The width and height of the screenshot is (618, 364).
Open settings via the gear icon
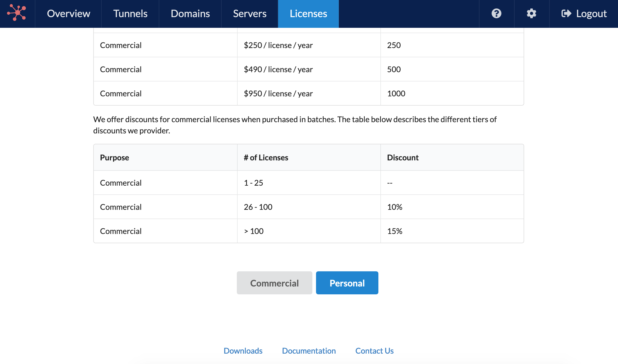tap(531, 13)
